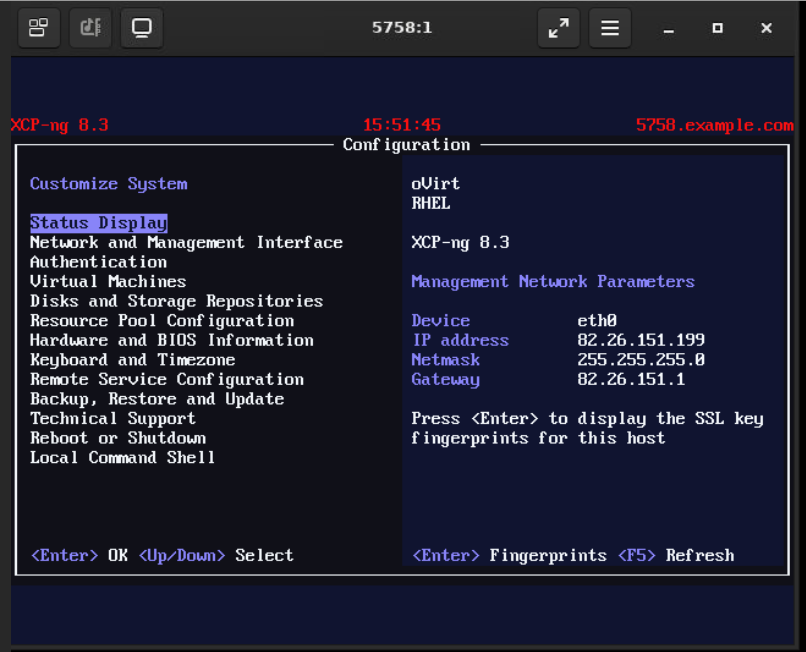
Task: Select Remote Service Configuration
Action: point(166,380)
